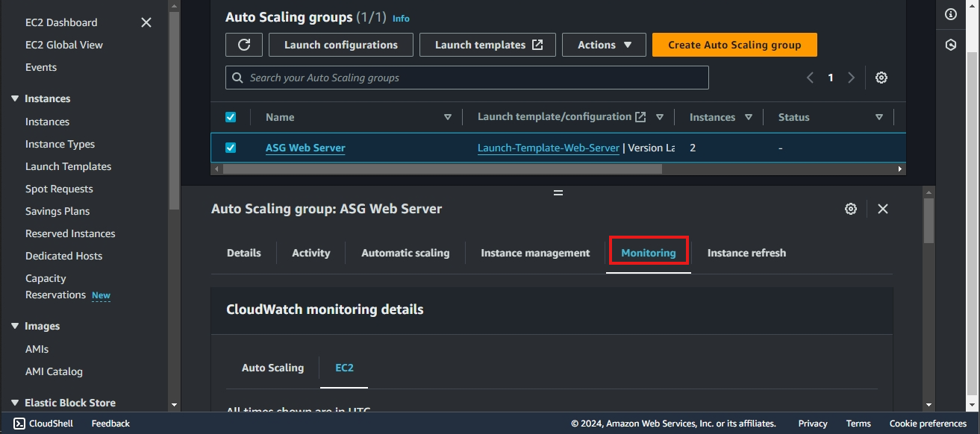Open split panel settings gear for ASG Web Server
The height and width of the screenshot is (434, 980).
click(x=851, y=209)
